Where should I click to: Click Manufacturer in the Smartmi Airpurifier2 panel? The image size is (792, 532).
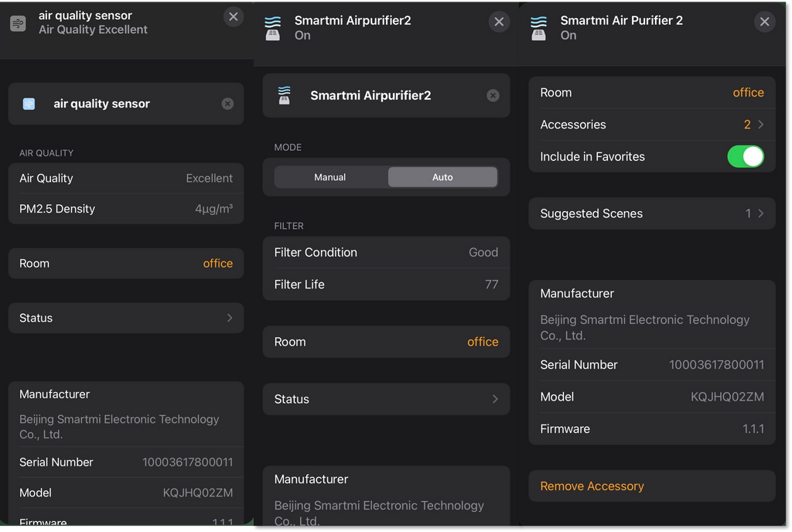(x=387, y=497)
